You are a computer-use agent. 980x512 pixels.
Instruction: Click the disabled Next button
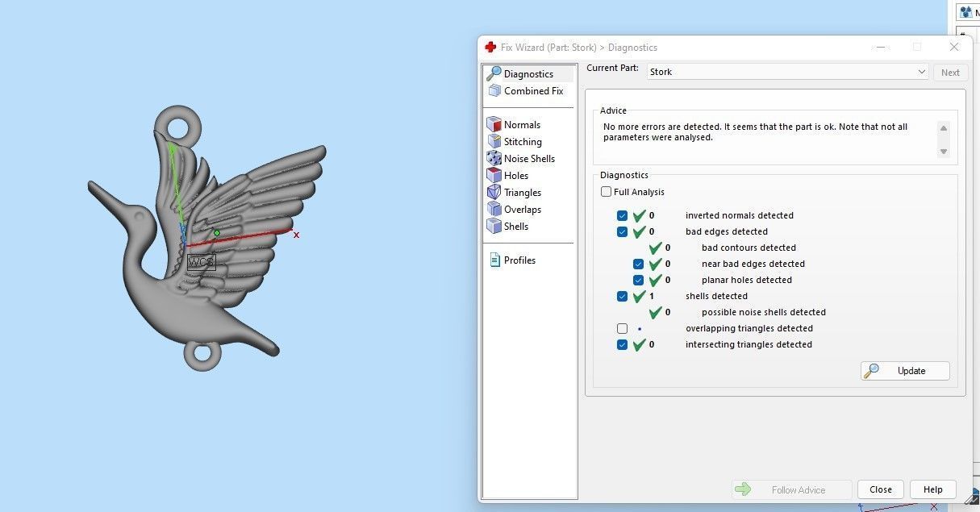point(950,73)
